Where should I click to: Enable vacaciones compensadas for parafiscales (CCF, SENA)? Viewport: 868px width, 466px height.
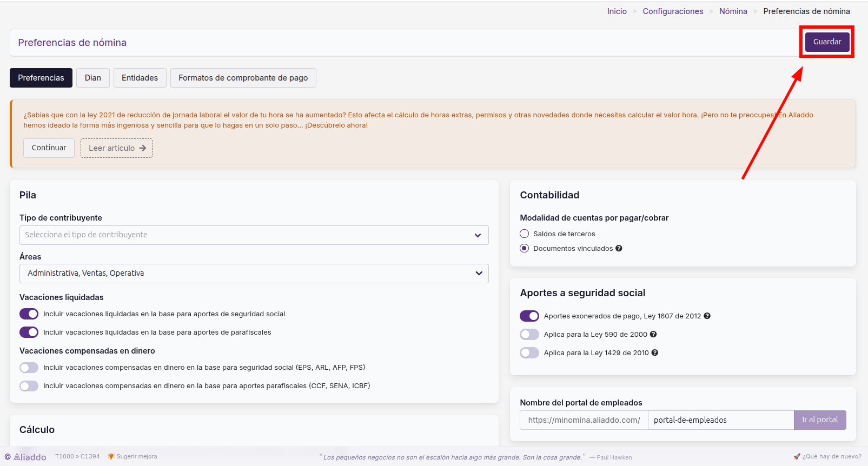(x=29, y=386)
